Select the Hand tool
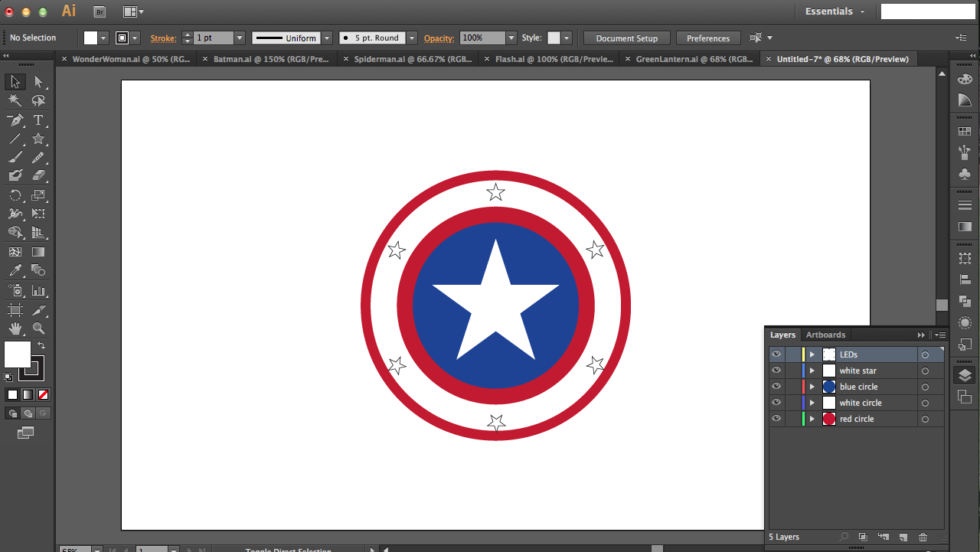 (15, 328)
